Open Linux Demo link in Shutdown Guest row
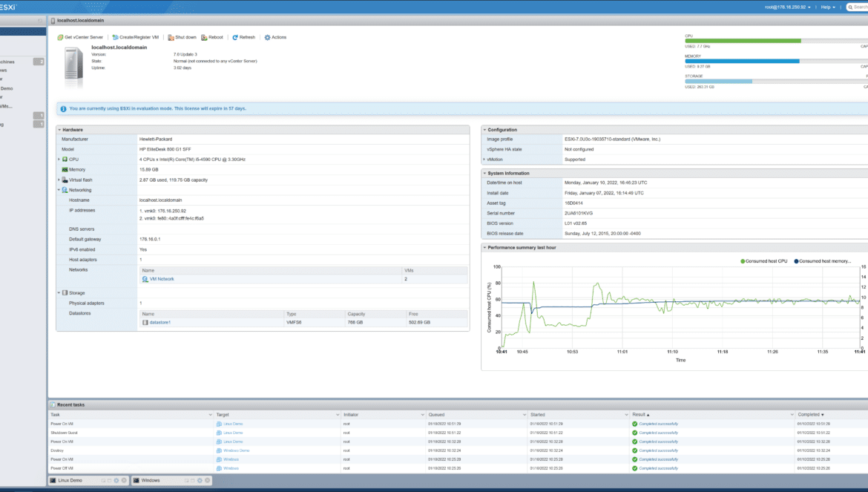Screen dimensions: 868x492 (x=233, y=433)
